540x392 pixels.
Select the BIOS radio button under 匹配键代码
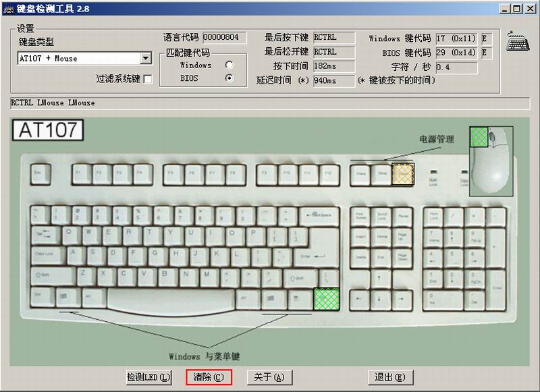tap(230, 77)
